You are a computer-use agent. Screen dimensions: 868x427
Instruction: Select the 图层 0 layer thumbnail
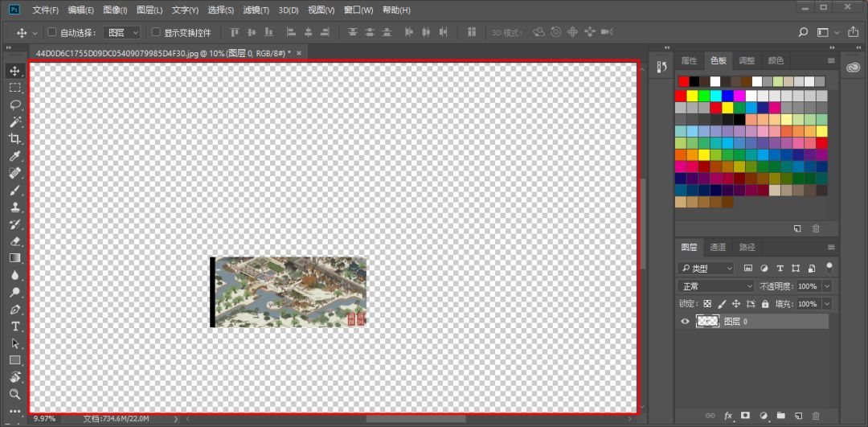point(707,321)
